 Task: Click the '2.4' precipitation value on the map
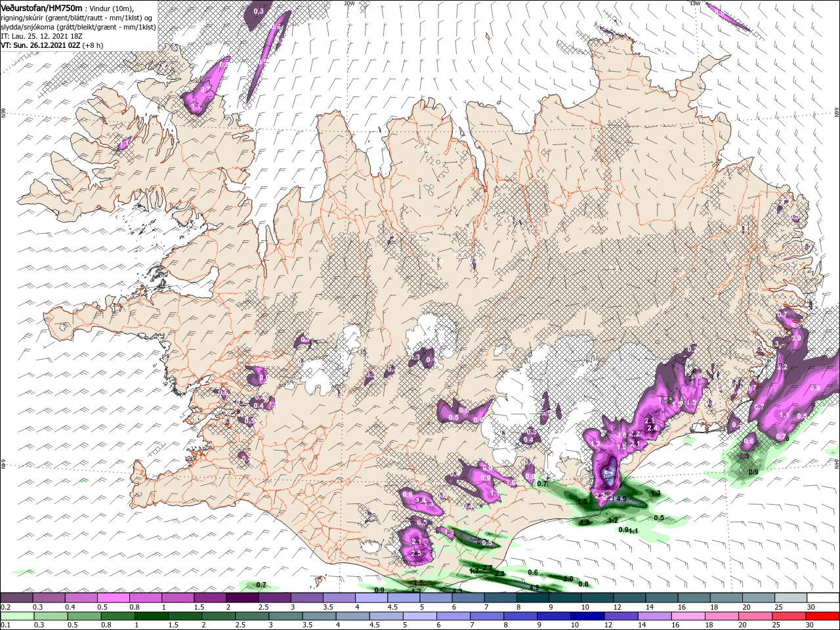(652, 428)
